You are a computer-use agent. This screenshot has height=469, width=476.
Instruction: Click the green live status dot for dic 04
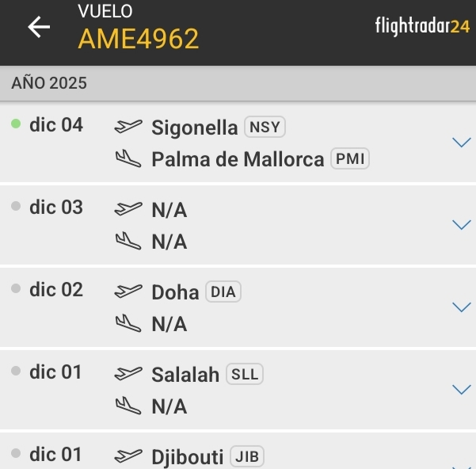16,124
